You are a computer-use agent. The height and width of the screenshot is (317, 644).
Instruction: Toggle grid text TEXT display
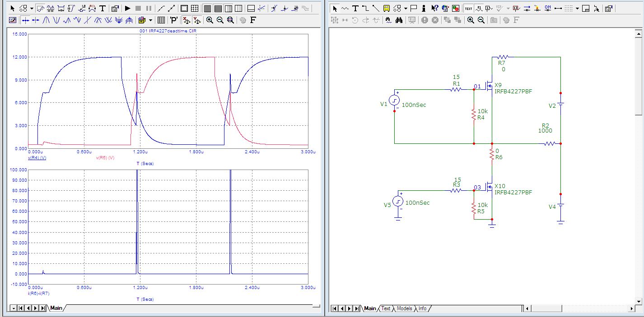[468, 8]
